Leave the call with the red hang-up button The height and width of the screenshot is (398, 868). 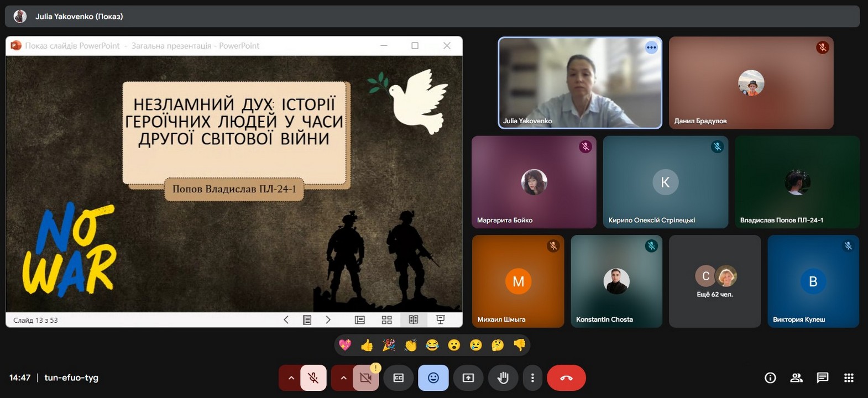[566, 378]
